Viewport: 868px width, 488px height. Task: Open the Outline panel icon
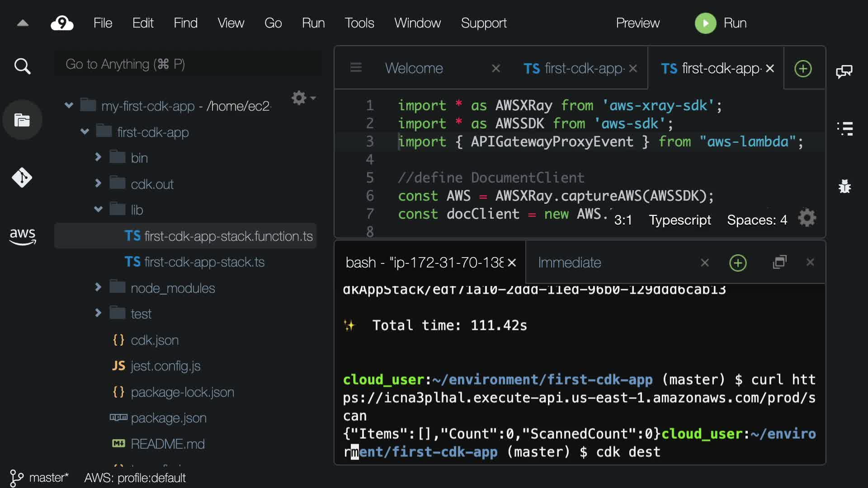point(844,129)
